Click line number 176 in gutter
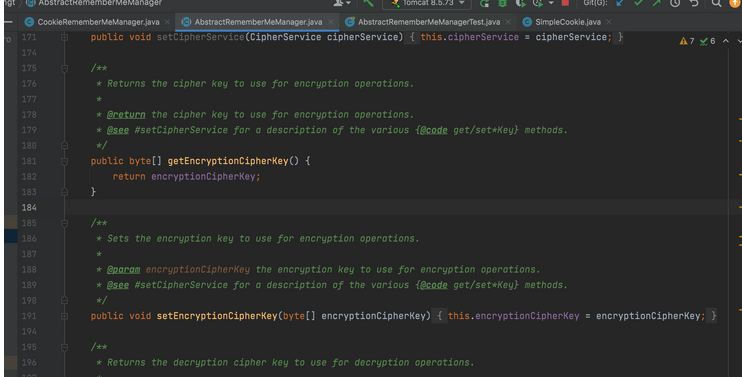Viewport: 742px width, 377px height. coord(29,84)
